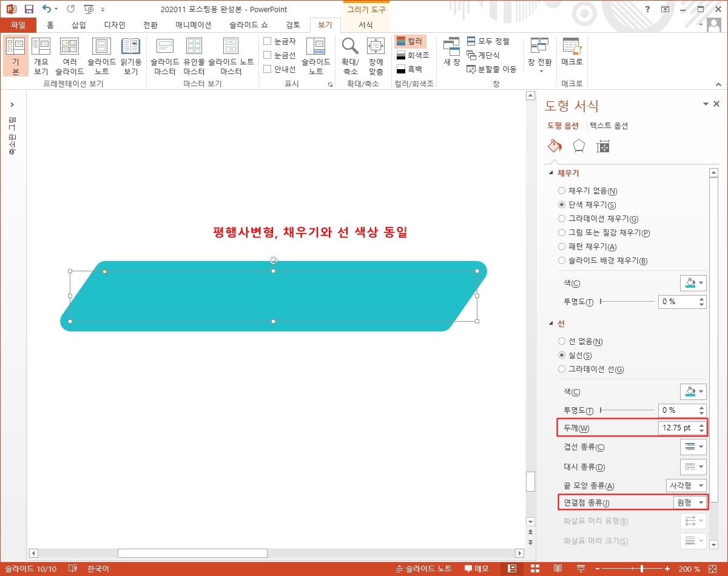This screenshot has height=576, width=728.
Task: Select 패턴 채우기 radio option
Action: pyautogui.click(x=562, y=247)
